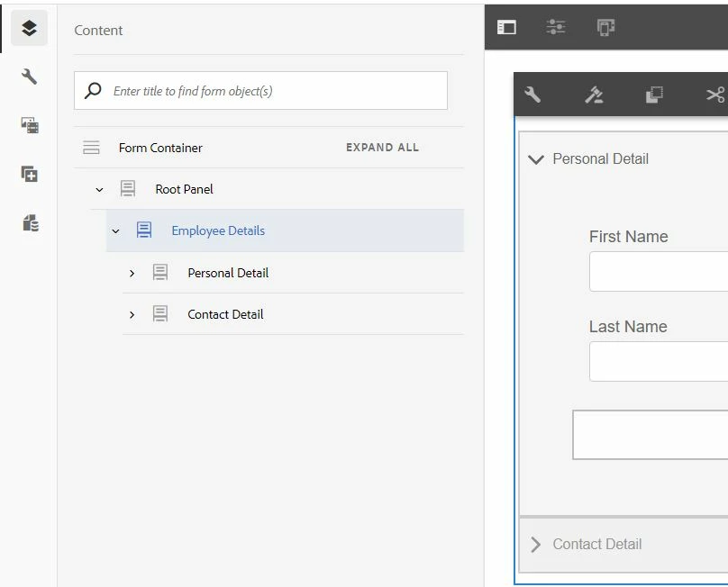Click the Contact Detail panel icon in tree
728x587 pixels.
pos(160,313)
